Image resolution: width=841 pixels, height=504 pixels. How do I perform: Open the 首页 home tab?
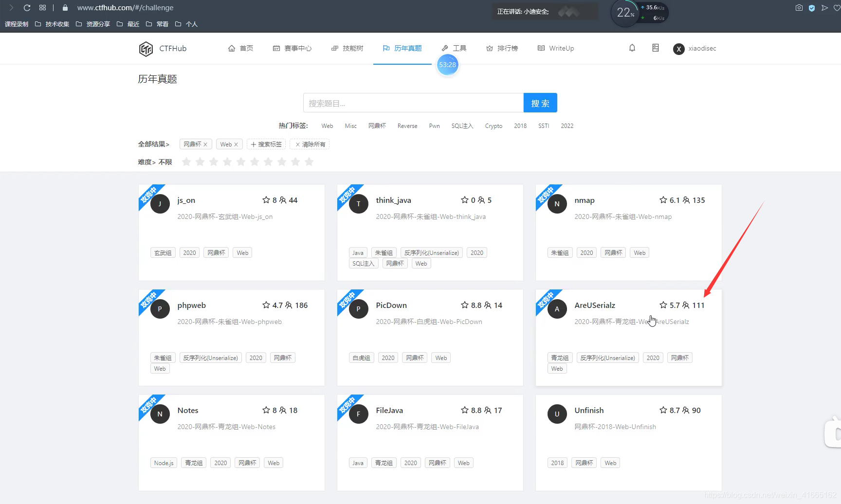pos(241,48)
